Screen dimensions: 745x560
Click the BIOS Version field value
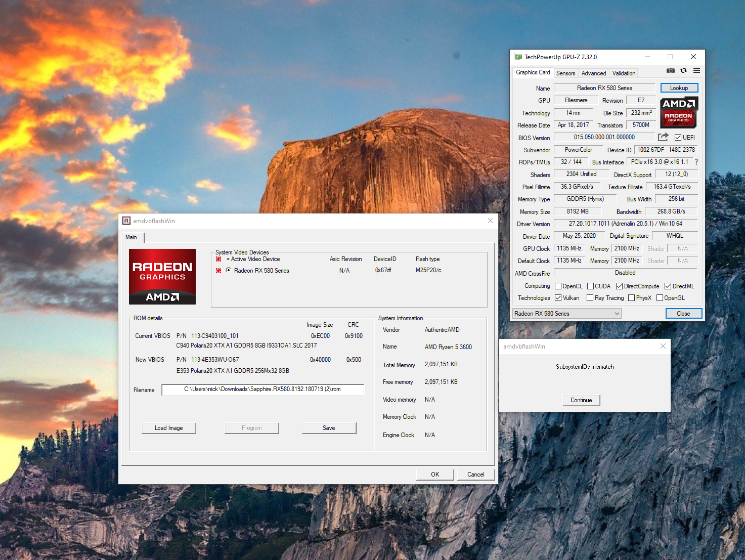(x=604, y=137)
